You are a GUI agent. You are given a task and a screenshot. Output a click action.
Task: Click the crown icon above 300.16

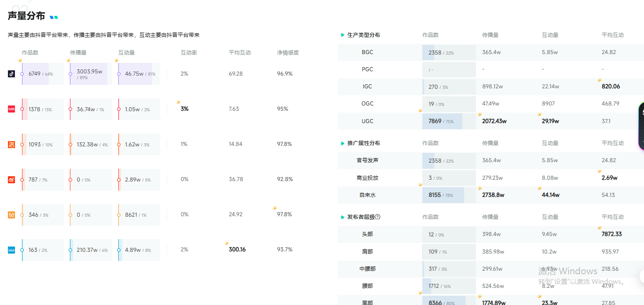[227, 243]
